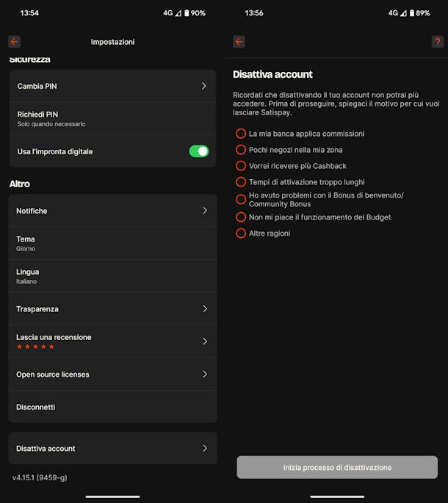This screenshot has width=448, height=503.
Task: Tap Disconnetti to log out
Action: point(36,407)
